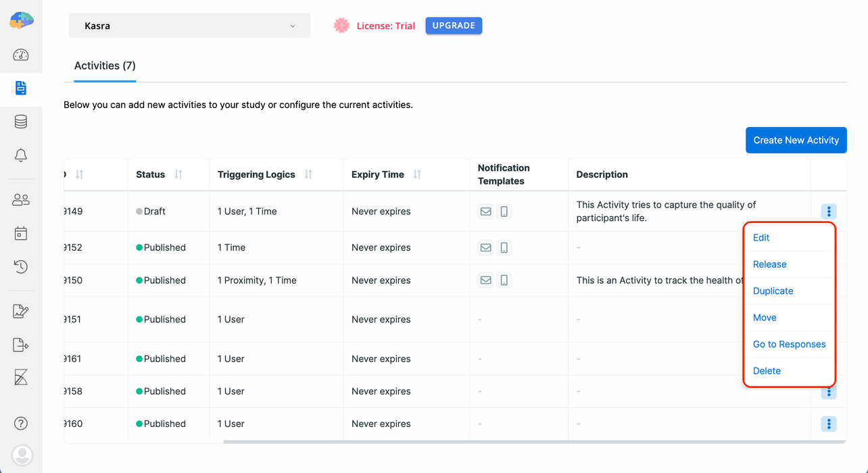View history using the clock icon

[x=21, y=266]
